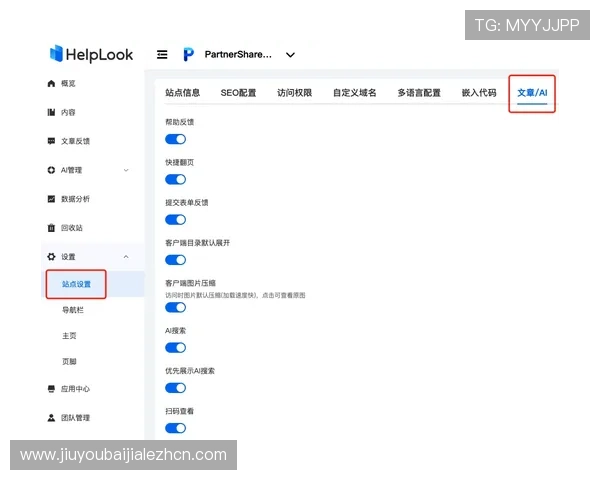Click the 应用中心 icon

[x=51, y=389]
